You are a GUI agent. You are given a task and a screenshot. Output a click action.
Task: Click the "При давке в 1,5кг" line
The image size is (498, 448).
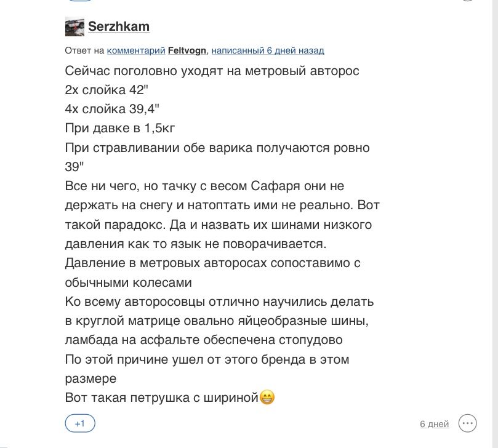(120, 128)
